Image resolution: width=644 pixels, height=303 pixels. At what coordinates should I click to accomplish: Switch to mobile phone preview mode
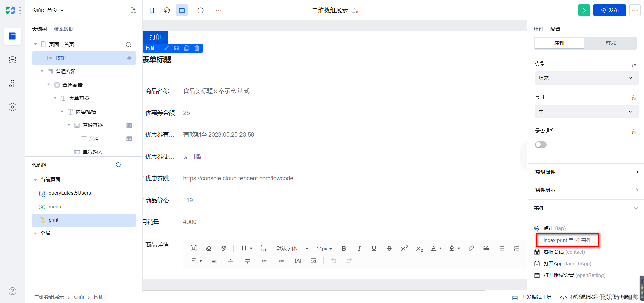pyautogui.click(x=152, y=10)
